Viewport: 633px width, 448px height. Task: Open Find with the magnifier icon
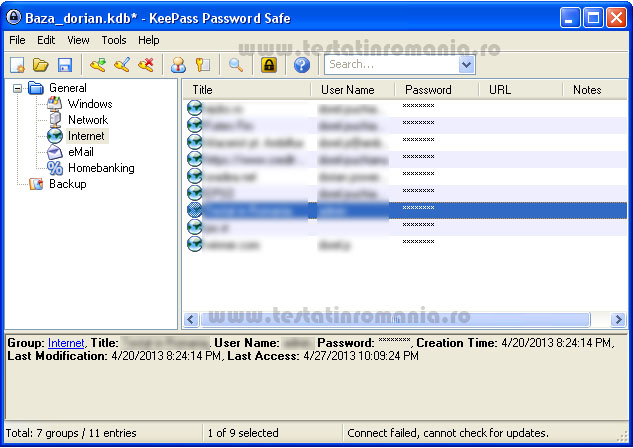[x=236, y=65]
